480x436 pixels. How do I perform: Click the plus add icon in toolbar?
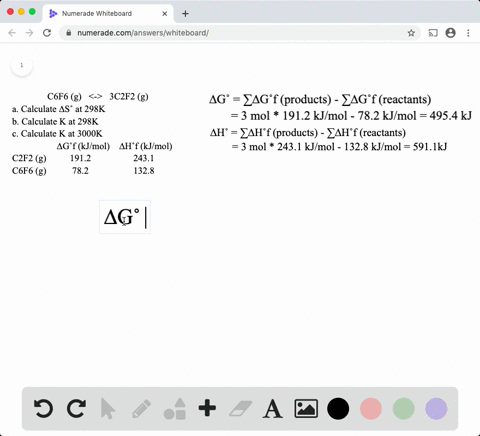click(x=207, y=408)
